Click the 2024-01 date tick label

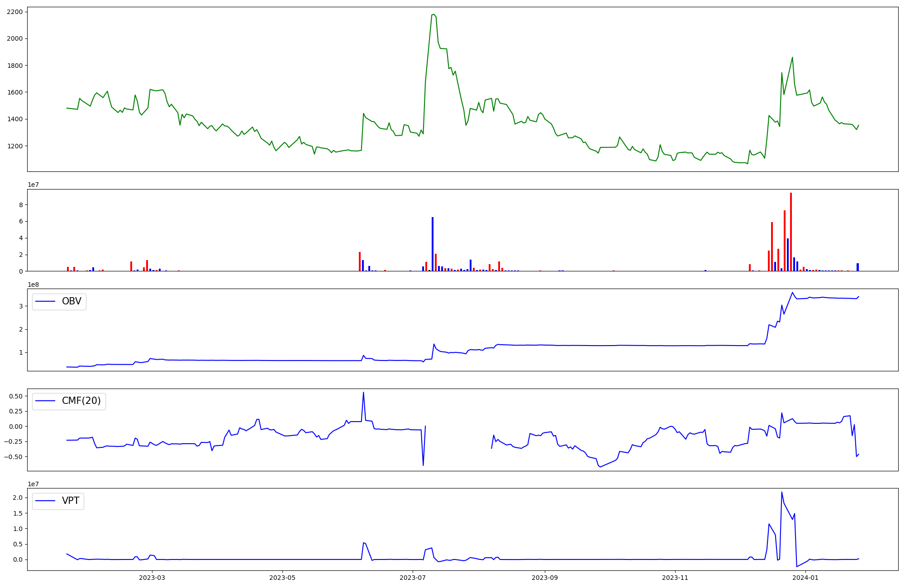tap(805, 578)
